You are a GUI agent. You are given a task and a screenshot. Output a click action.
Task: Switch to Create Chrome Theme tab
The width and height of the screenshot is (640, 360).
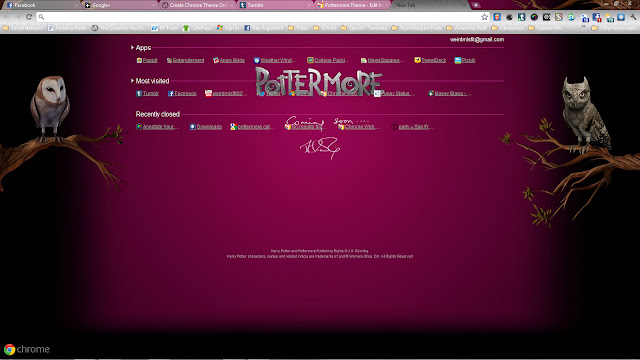click(x=198, y=5)
